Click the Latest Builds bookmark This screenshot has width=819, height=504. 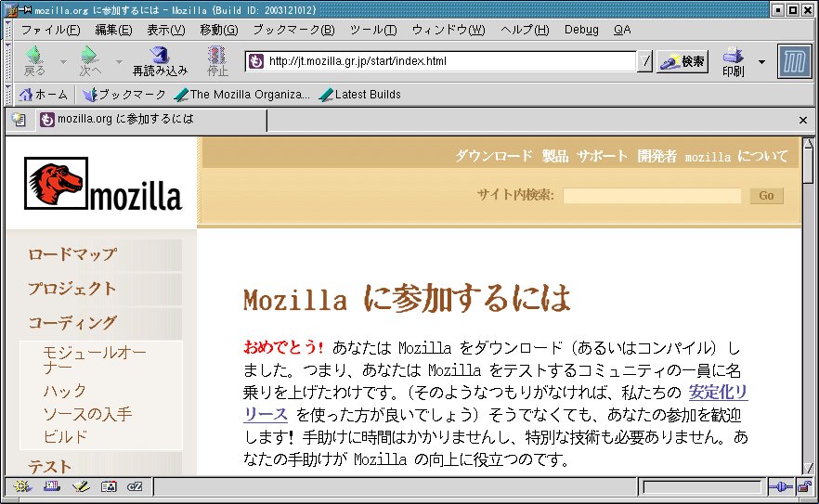(359, 95)
